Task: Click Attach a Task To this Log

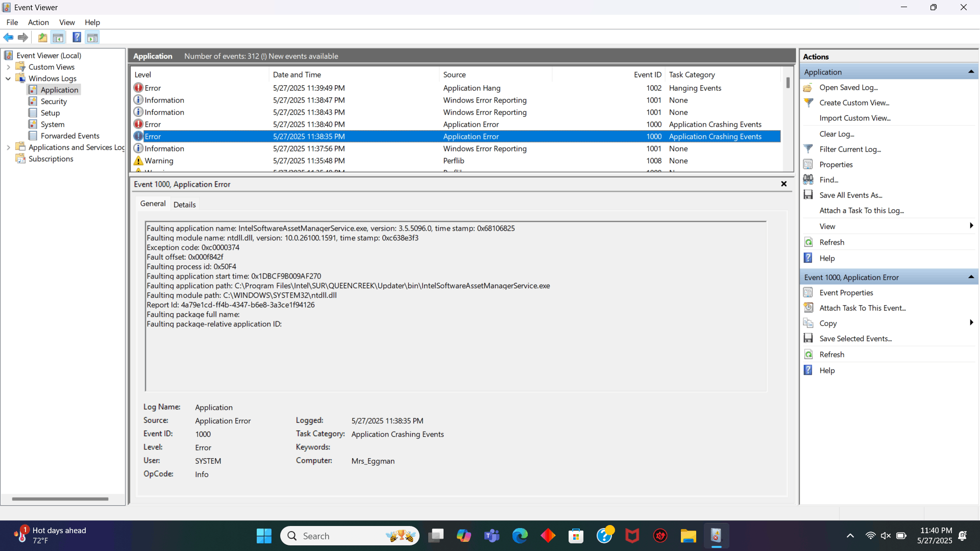Action: click(862, 210)
